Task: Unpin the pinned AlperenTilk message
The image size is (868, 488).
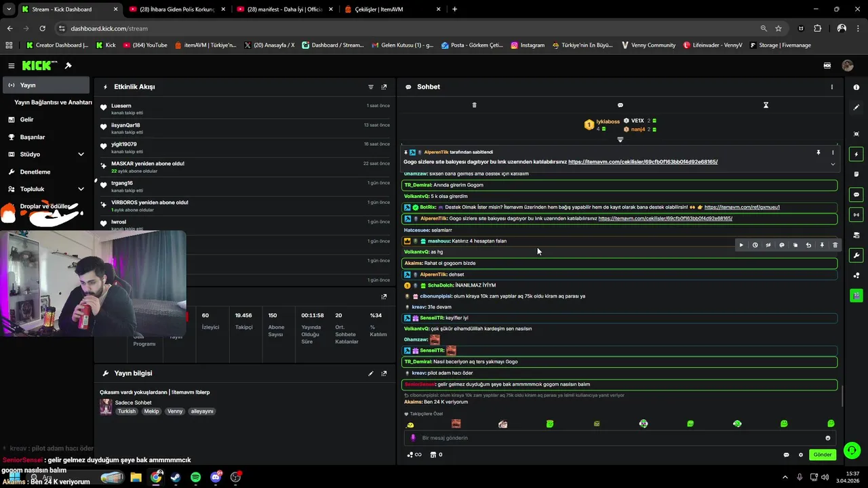Action: pos(818,152)
